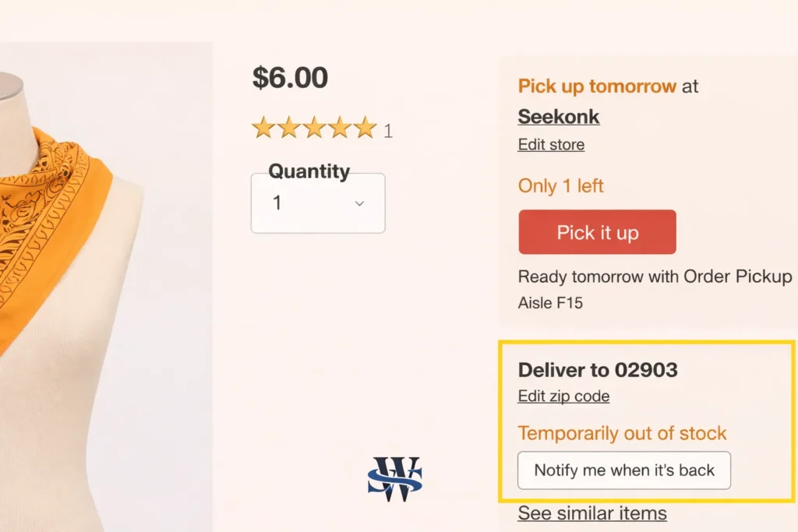798x532 pixels.
Task: Click Edit store to change pickup location
Action: click(551, 144)
